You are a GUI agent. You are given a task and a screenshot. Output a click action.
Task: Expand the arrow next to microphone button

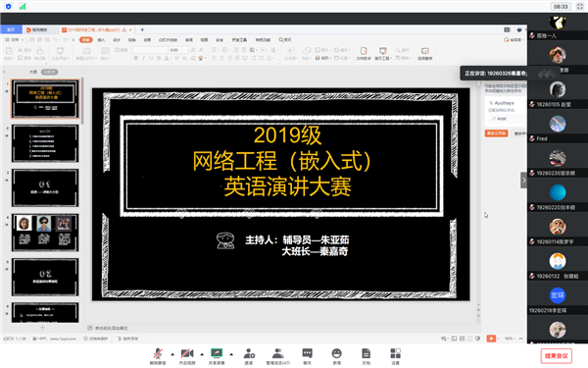tap(172, 354)
